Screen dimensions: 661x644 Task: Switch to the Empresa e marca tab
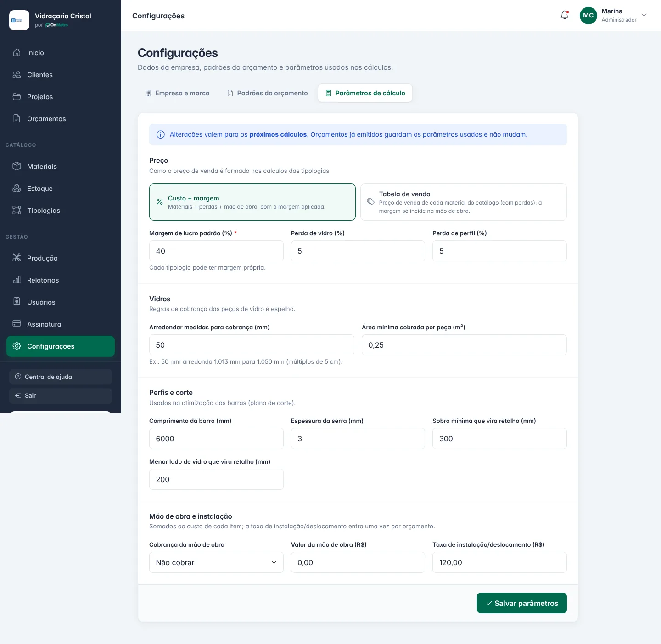[x=177, y=93]
